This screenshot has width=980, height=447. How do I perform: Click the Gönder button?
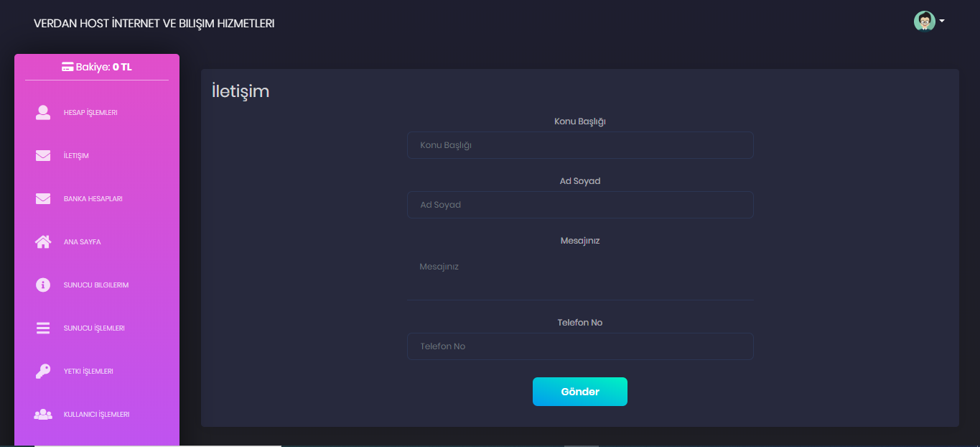[x=580, y=392]
